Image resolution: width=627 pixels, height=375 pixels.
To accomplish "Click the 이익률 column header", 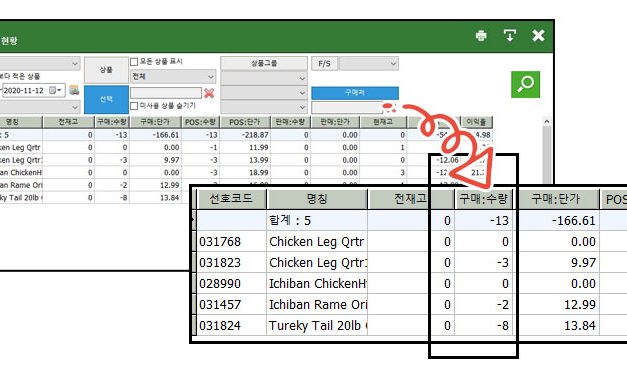I will pos(476,122).
